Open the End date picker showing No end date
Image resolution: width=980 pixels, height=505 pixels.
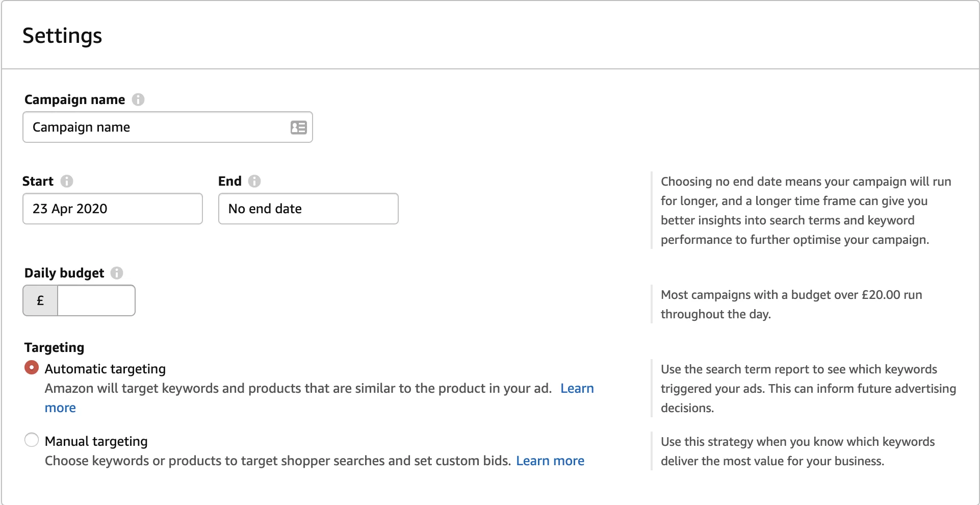pyautogui.click(x=308, y=209)
